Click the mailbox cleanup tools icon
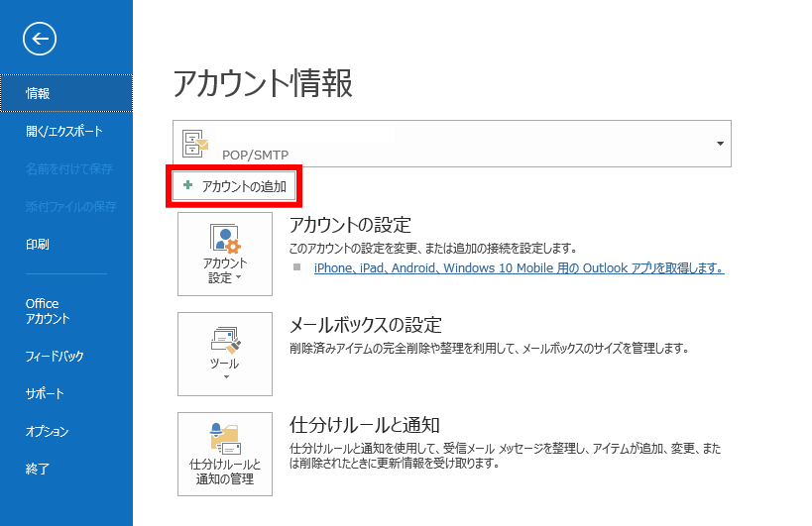 pyautogui.click(x=226, y=340)
